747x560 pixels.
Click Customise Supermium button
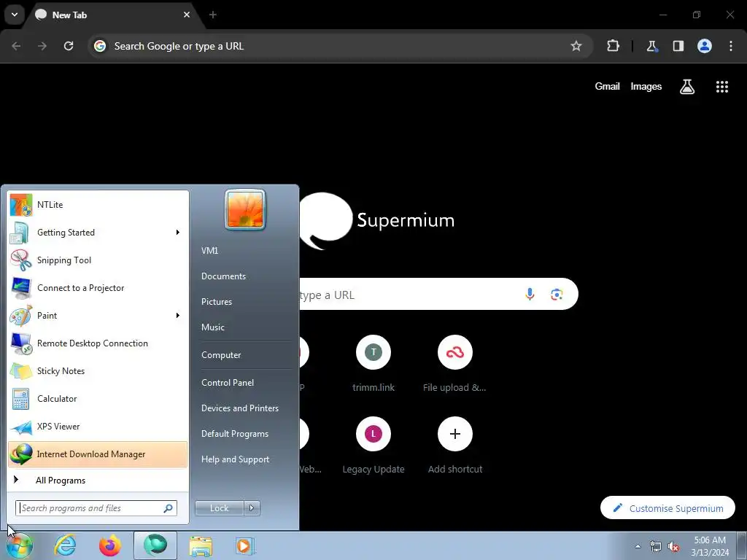tap(668, 508)
